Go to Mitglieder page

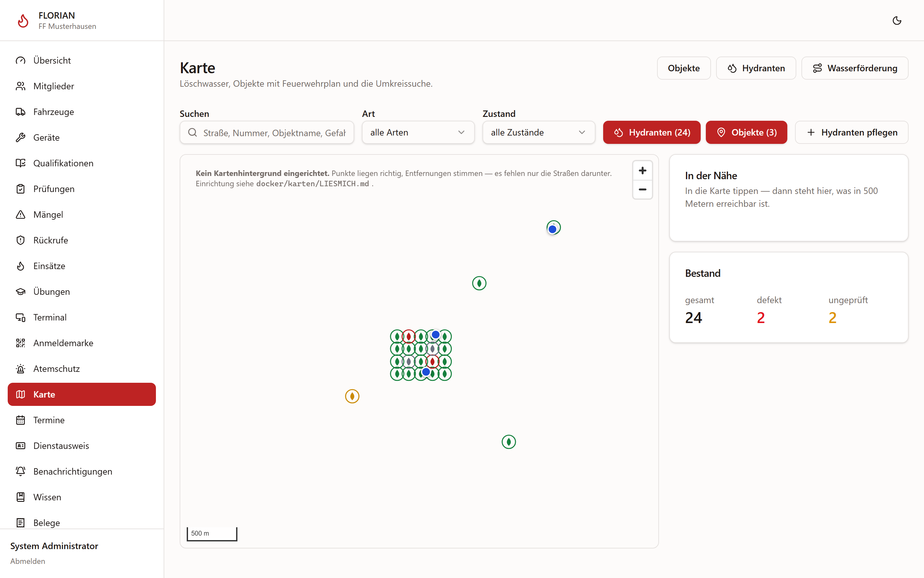click(82, 86)
